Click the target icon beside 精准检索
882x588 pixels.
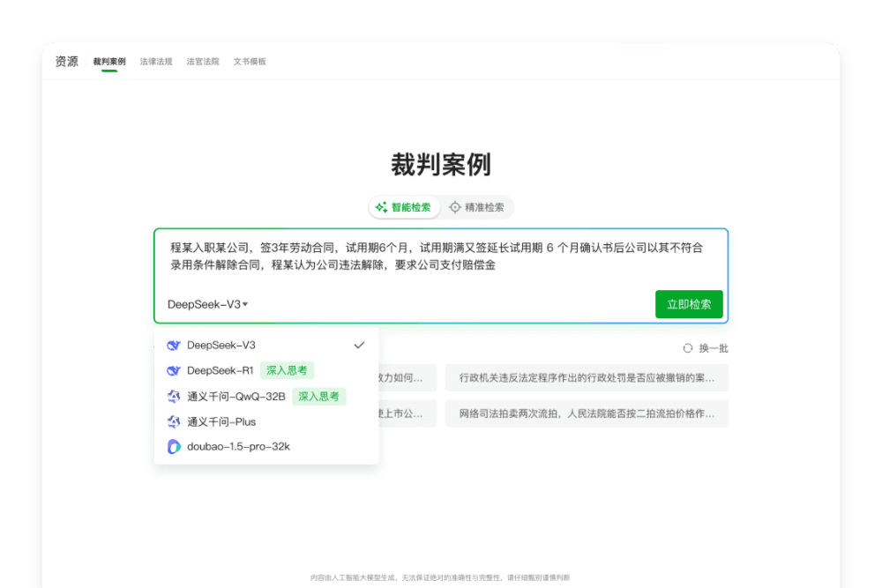click(x=454, y=207)
